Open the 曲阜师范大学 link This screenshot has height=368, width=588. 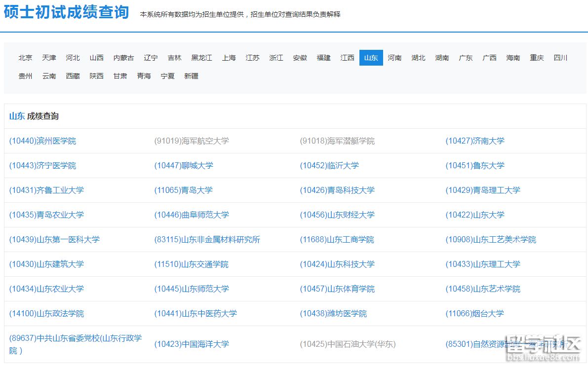192,215
